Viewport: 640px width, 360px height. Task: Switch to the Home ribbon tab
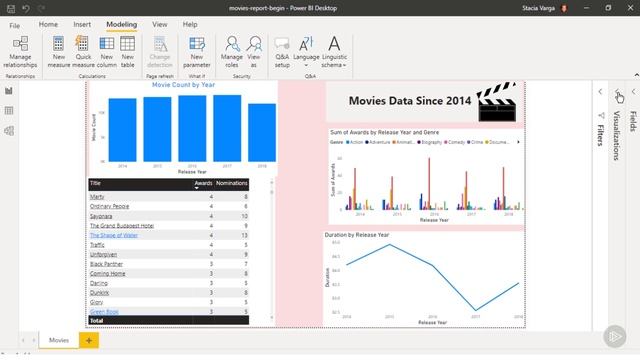(x=48, y=24)
